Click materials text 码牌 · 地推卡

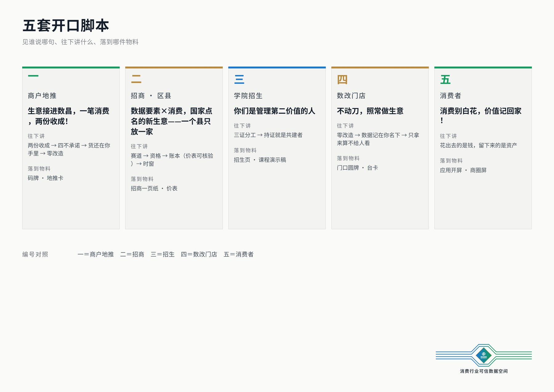click(x=46, y=178)
